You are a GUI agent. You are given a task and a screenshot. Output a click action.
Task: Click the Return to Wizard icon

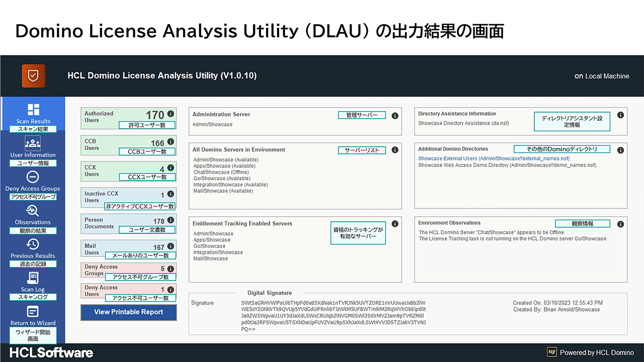pos(33,311)
